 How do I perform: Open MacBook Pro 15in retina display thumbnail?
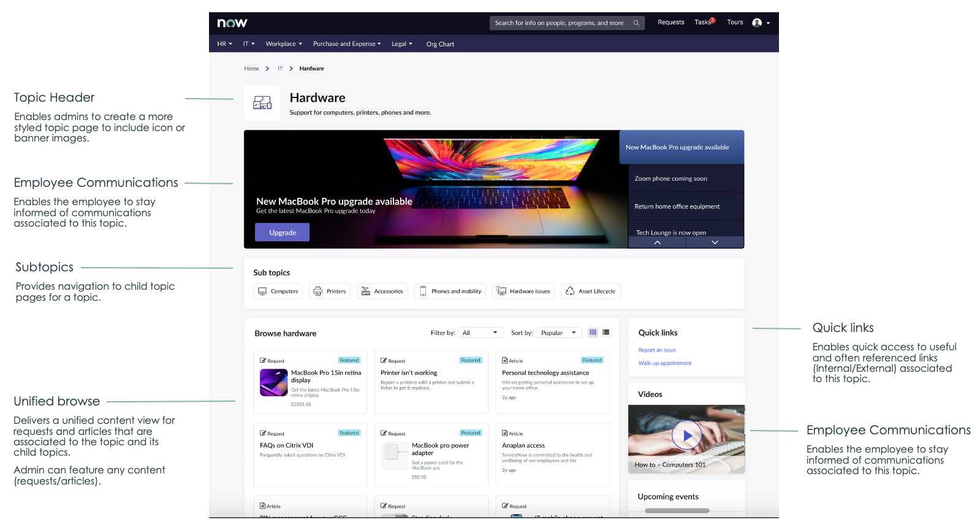click(274, 383)
